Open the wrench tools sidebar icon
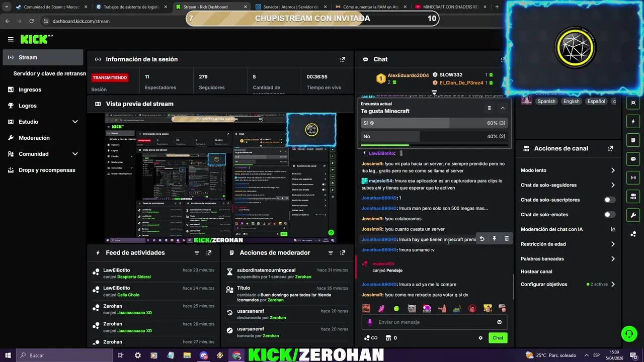Screen dimensions: 644x362 pos(633,215)
